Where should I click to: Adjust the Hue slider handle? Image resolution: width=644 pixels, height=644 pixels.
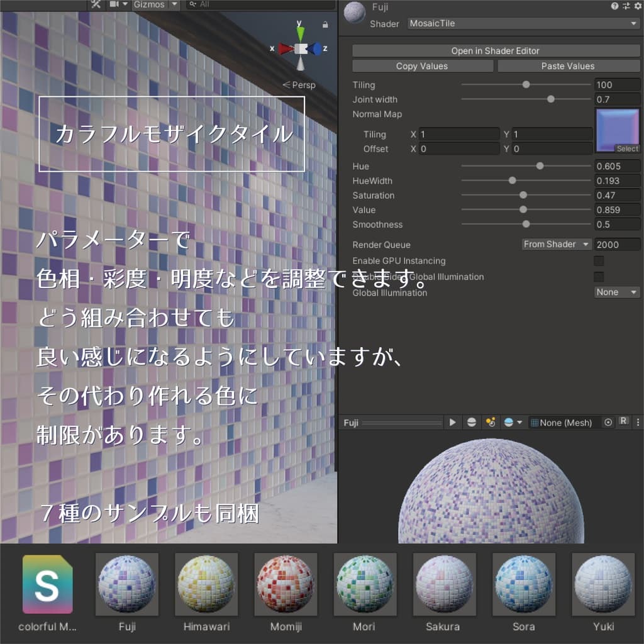tap(540, 166)
